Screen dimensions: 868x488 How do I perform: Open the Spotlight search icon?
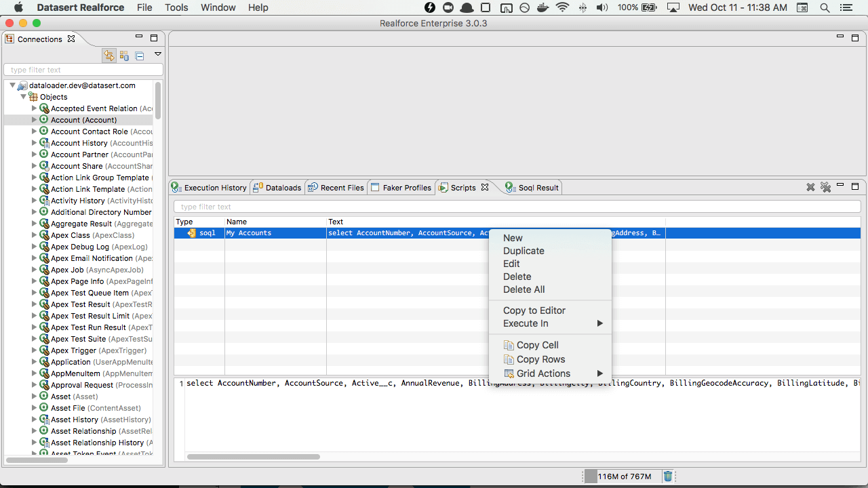pyautogui.click(x=825, y=7)
